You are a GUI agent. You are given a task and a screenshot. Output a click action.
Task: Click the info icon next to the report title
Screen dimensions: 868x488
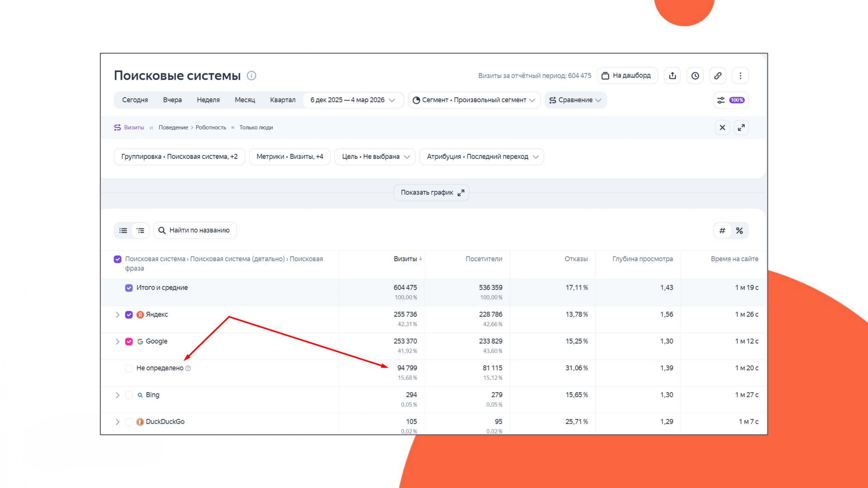coord(251,75)
